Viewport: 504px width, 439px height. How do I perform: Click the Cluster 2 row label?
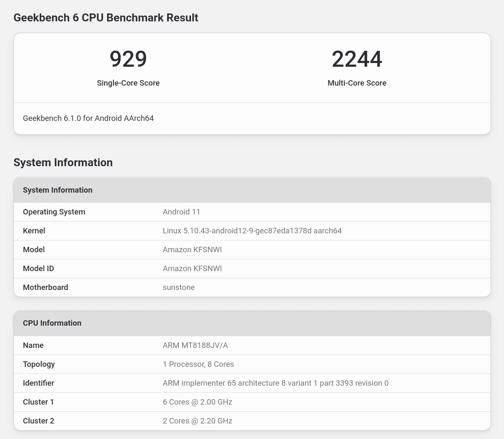pyautogui.click(x=39, y=421)
